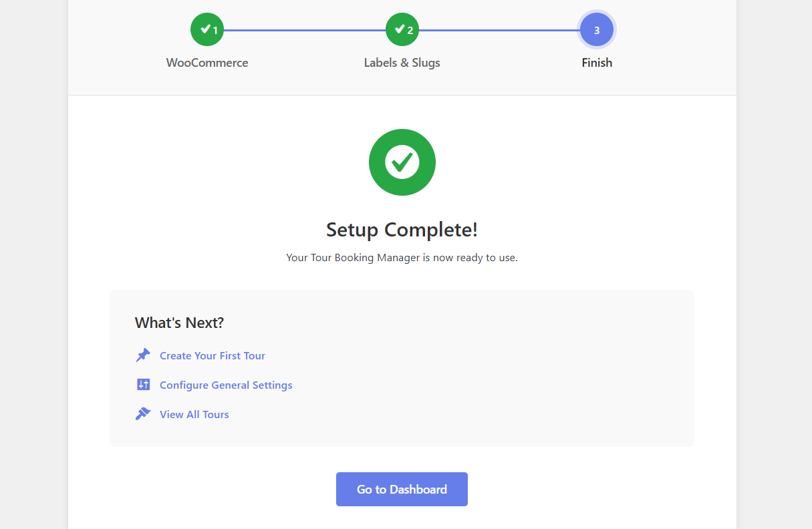Select the Finish step label
This screenshot has width=812, height=529.
coord(597,63)
